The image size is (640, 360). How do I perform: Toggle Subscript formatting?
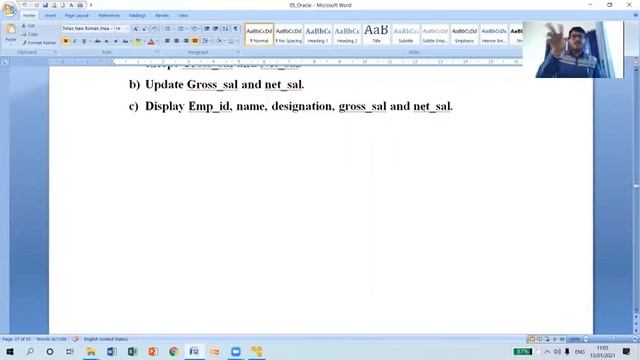pyautogui.click(x=107, y=41)
